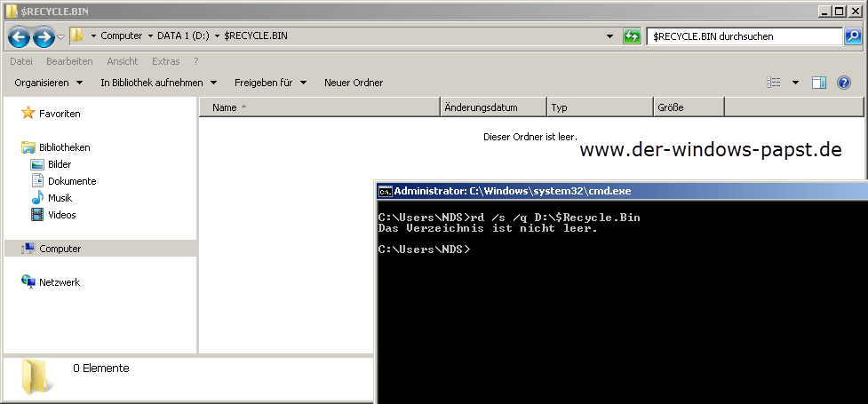Image resolution: width=868 pixels, height=404 pixels.
Task: Open the address bar history dropdown
Action: coord(609,37)
